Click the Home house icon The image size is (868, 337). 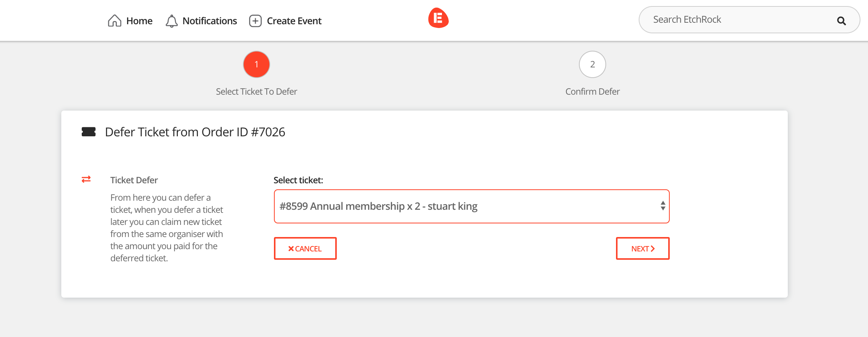click(x=114, y=21)
